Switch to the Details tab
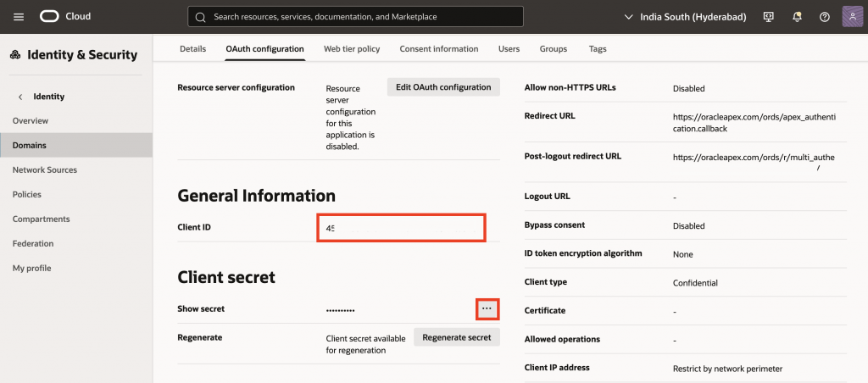Viewport: 868px width, 383px height. [x=192, y=49]
